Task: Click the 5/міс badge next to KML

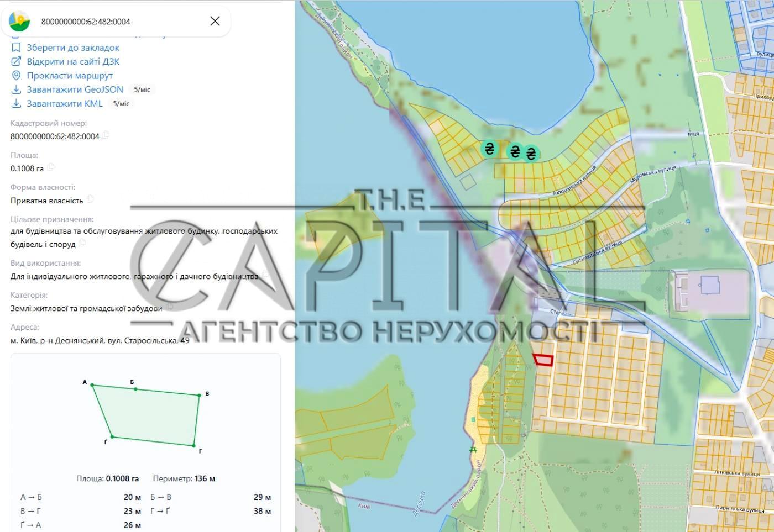Action: pyautogui.click(x=121, y=103)
